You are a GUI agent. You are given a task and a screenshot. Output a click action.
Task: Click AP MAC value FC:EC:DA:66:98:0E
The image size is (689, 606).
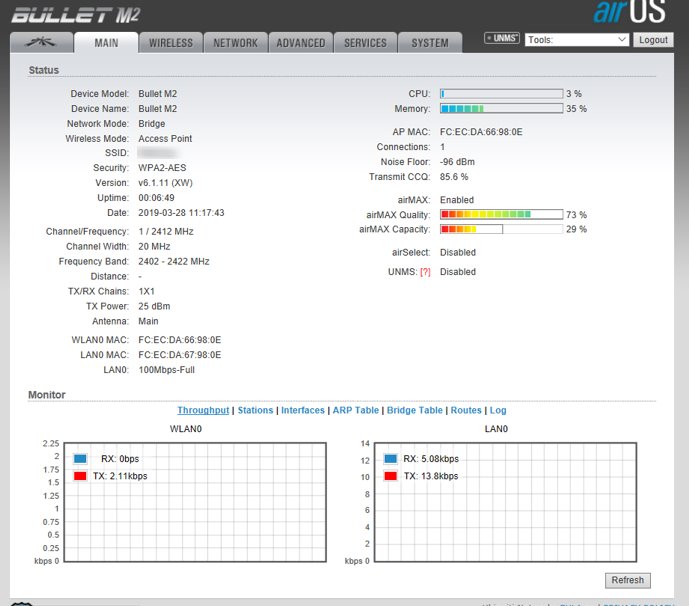(481, 132)
